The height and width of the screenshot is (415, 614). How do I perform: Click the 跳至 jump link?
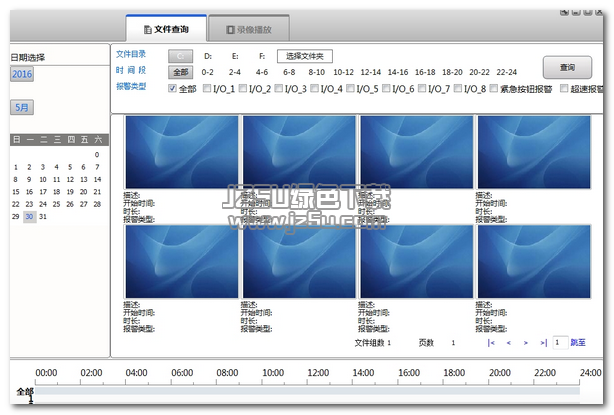point(578,343)
